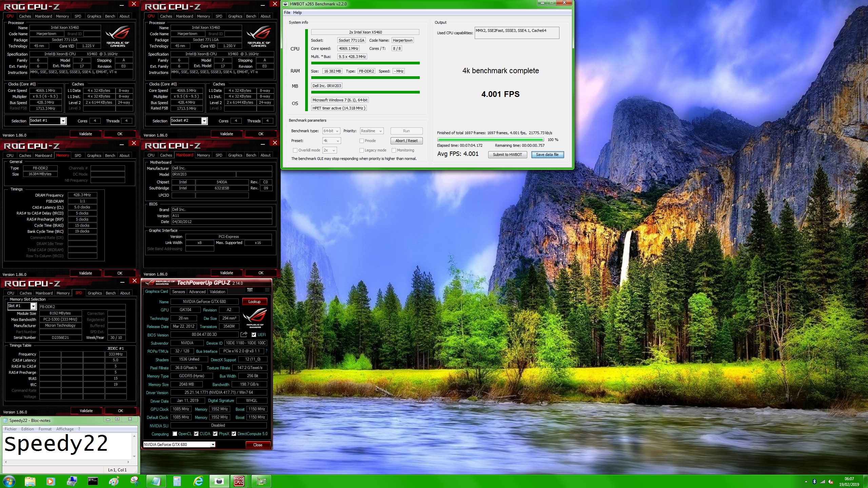This screenshot has height=488, width=868.
Task: Toggle the OpenCL checkbox in GPU-Z
Action: click(x=175, y=434)
